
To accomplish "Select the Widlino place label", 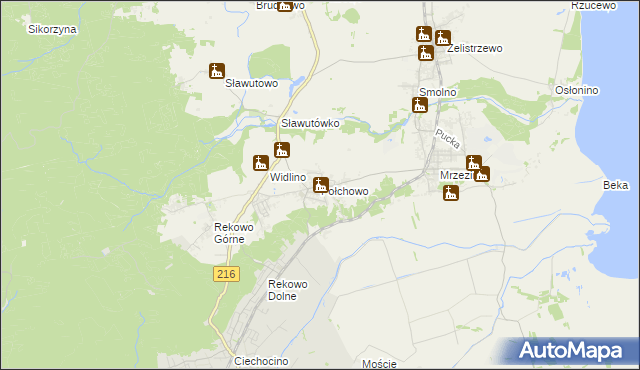I will click(288, 177).
